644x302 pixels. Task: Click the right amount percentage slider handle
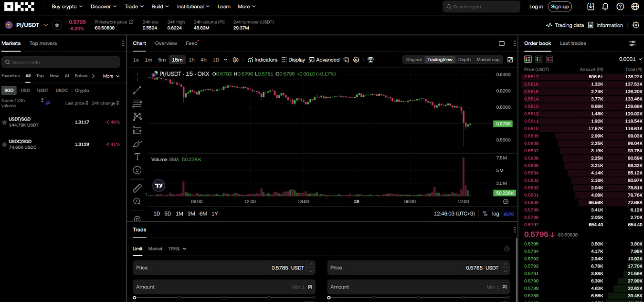pyautogui.click(x=329, y=298)
